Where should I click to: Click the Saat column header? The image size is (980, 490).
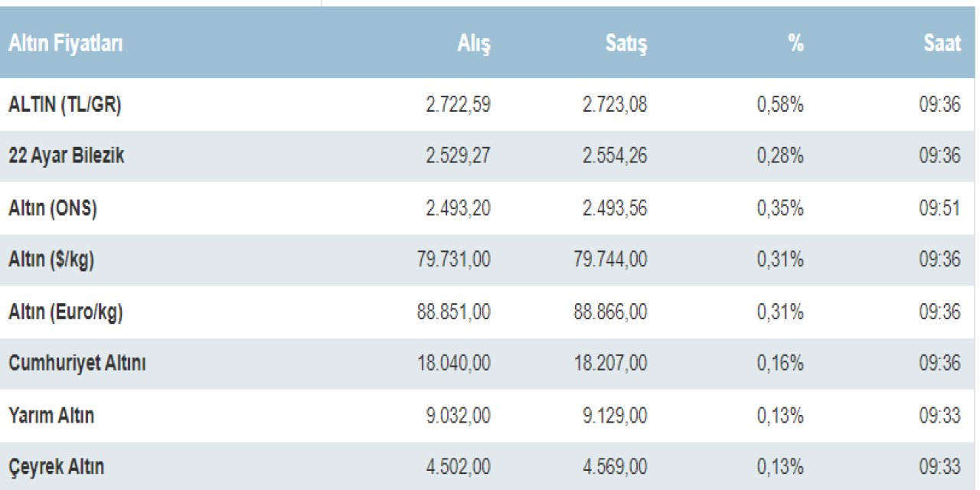(x=942, y=44)
